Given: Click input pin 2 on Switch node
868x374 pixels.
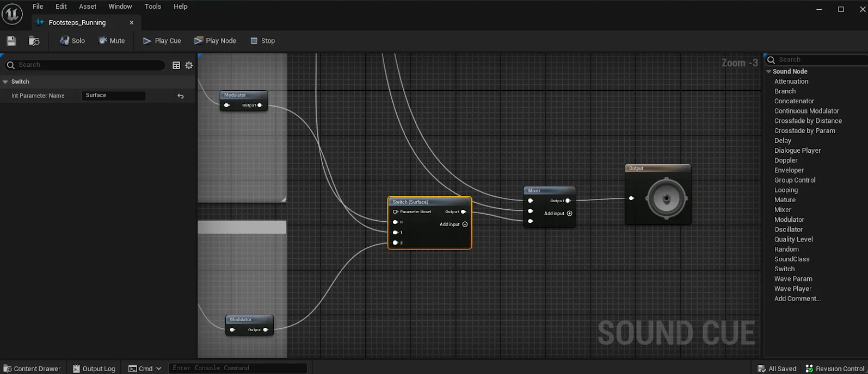Looking at the screenshot, I should point(396,243).
